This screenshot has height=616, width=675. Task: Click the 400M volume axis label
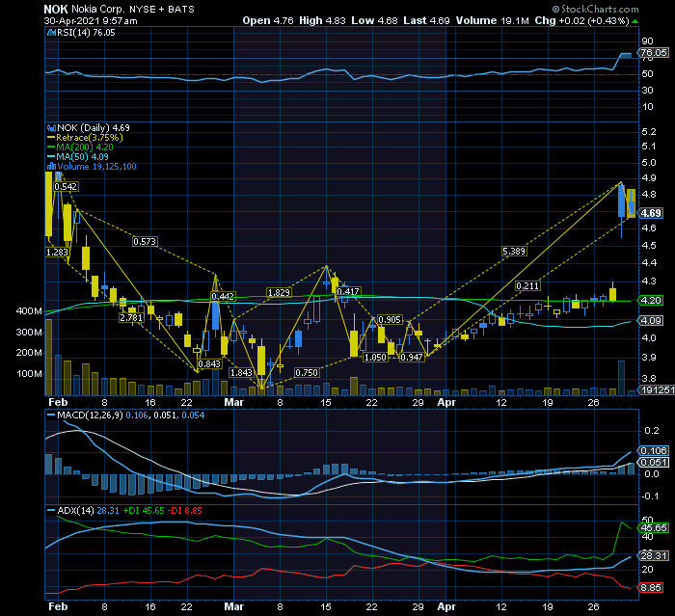pos(29,311)
